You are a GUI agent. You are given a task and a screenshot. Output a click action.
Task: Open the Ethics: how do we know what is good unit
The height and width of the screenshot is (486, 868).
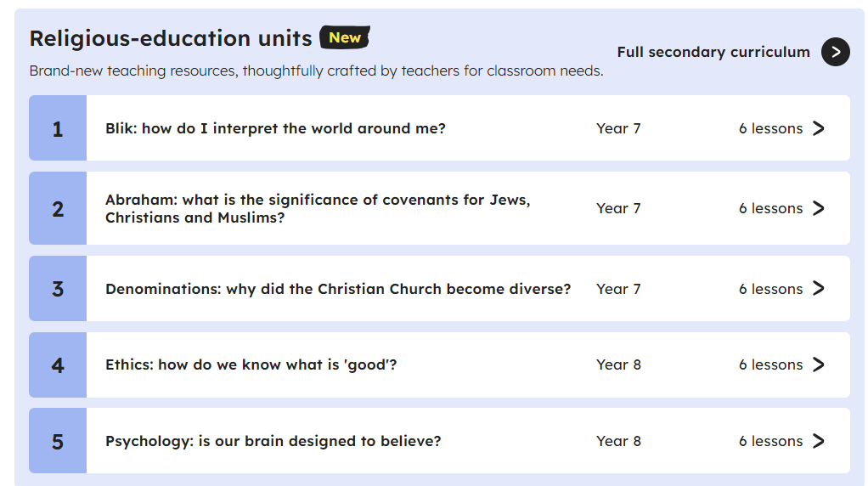pos(251,364)
